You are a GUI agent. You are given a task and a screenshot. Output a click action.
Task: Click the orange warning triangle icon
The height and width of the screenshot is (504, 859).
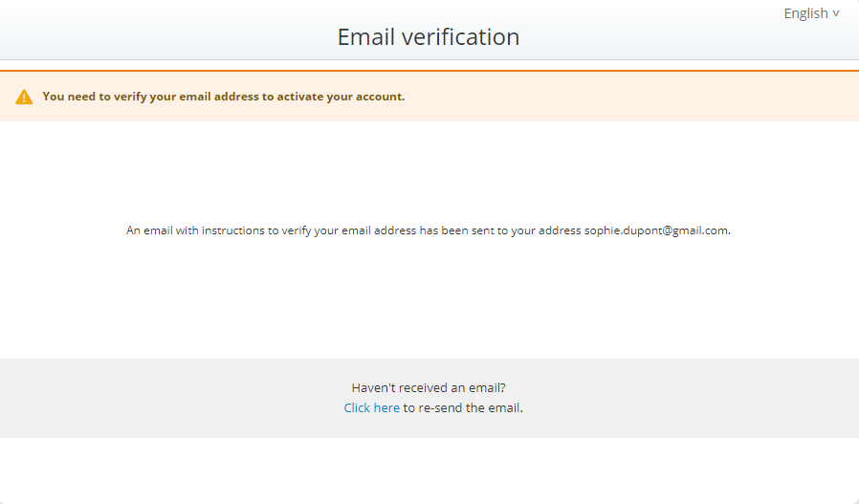pyautogui.click(x=24, y=97)
